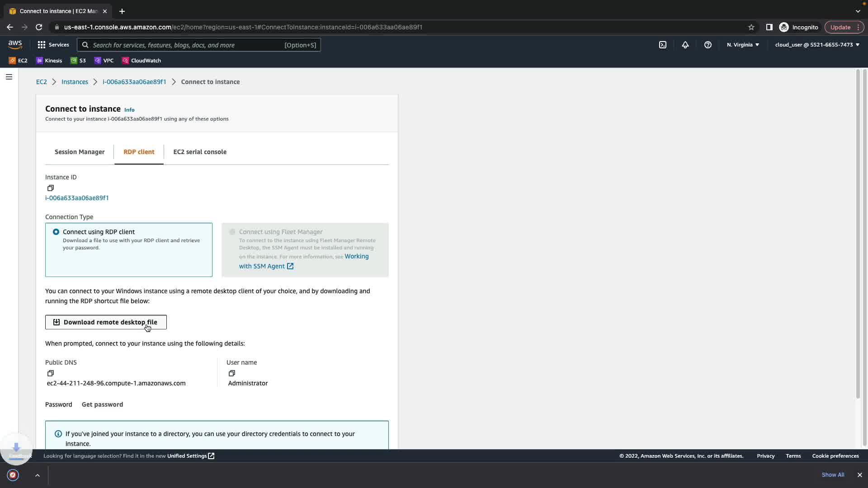This screenshot has width=868, height=488.
Task: Copy the User name value
Action: [231, 373]
